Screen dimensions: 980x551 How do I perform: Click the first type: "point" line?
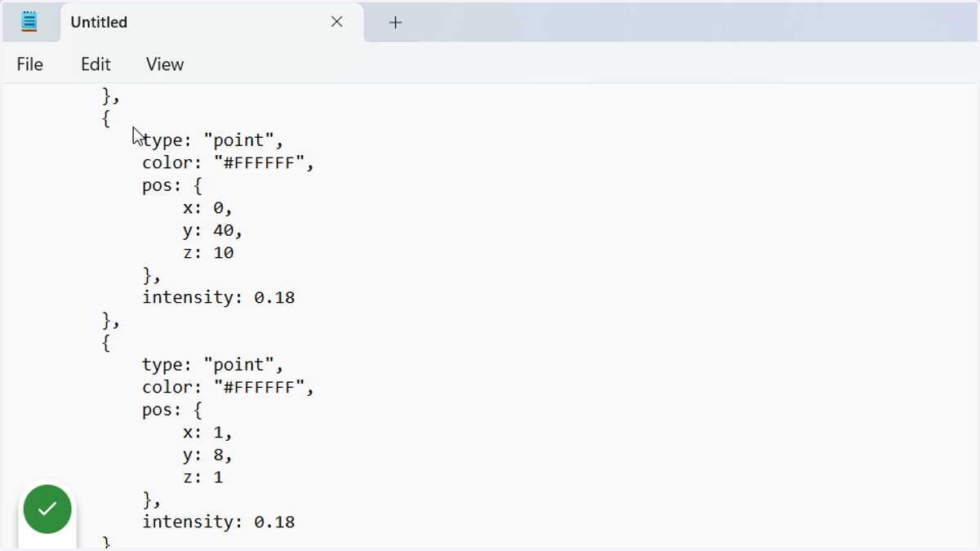(213, 140)
